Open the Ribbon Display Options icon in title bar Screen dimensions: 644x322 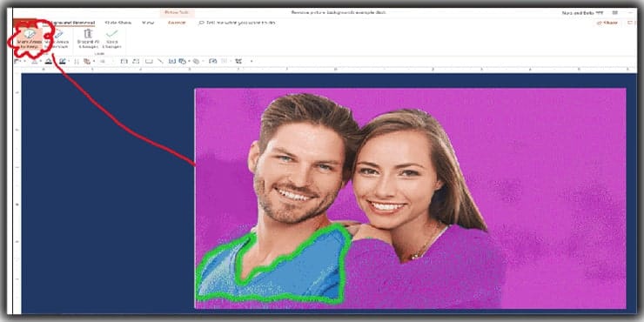tap(614, 13)
